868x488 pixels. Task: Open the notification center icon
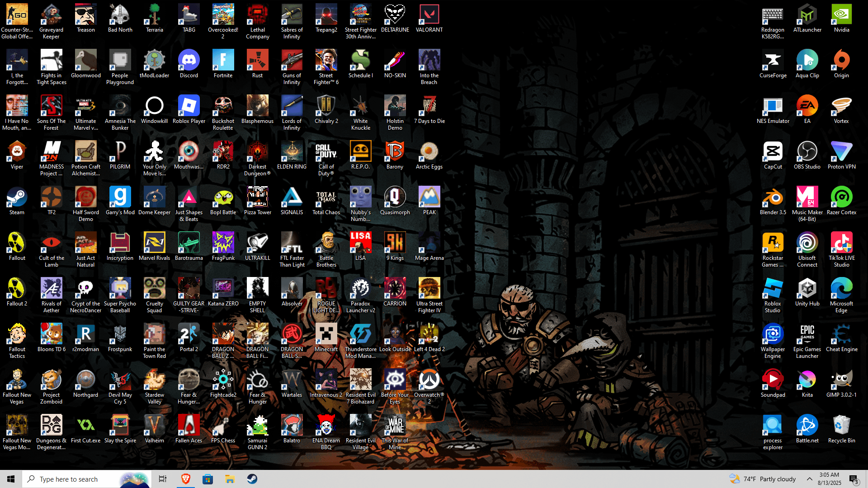tap(854, 479)
